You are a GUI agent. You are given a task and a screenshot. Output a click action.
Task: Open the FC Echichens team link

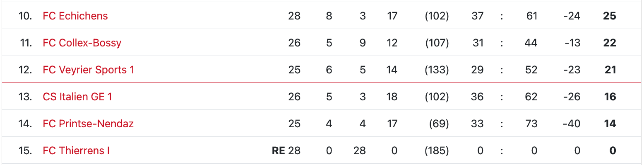(x=75, y=16)
